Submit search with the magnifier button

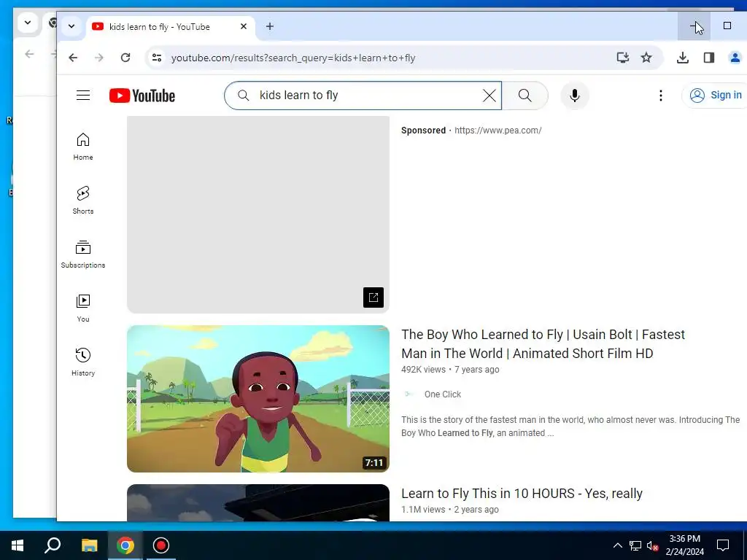pyautogui.click(x=525, y=96)
